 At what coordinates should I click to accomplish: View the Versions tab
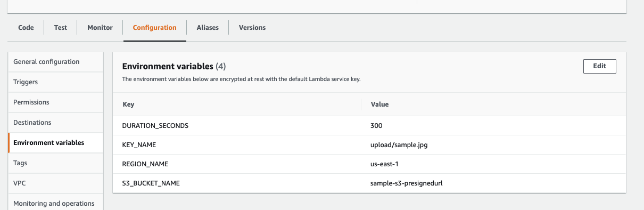click(252, 28)
